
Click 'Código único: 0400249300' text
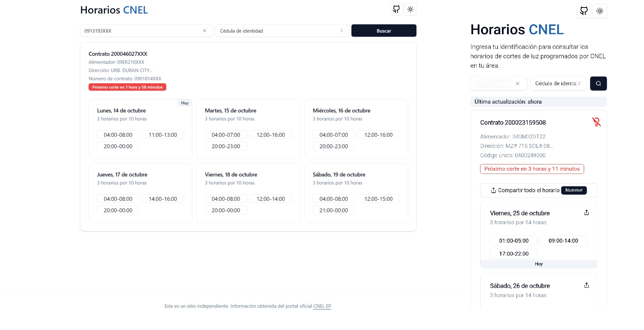tap(512, 155)
